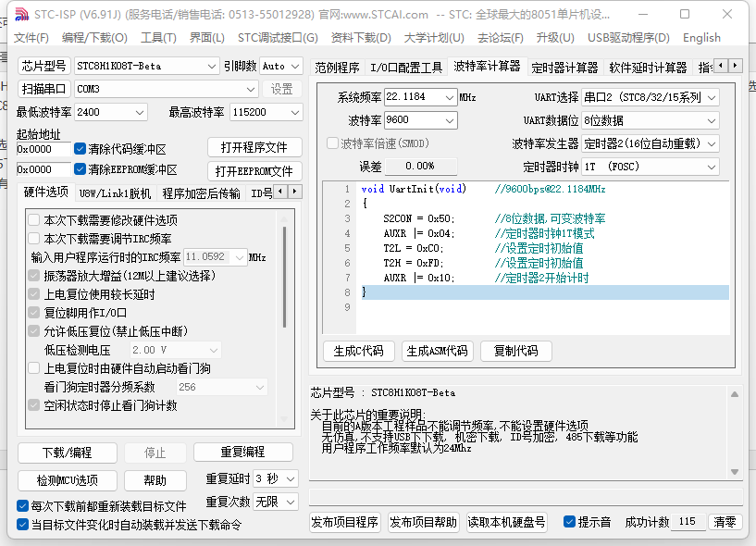The image size is (756, 546).
Task: Switch to U8W/Link1脱机 tab
Action: pos(115,193)
